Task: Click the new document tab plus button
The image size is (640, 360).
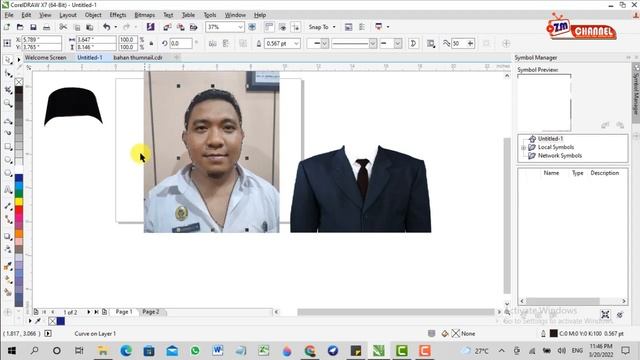Action: 177,58
